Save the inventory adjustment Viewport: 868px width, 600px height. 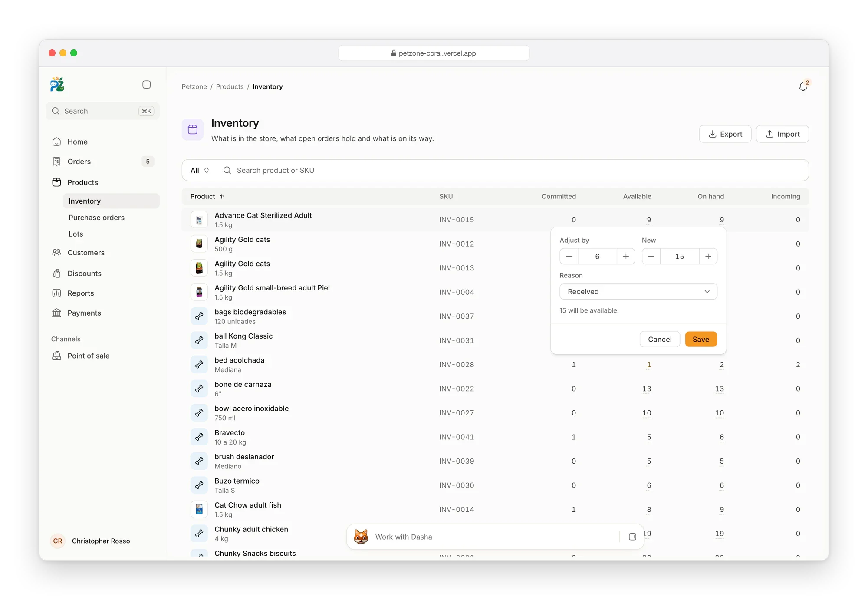pyautogui.click(x=701, y=340)
